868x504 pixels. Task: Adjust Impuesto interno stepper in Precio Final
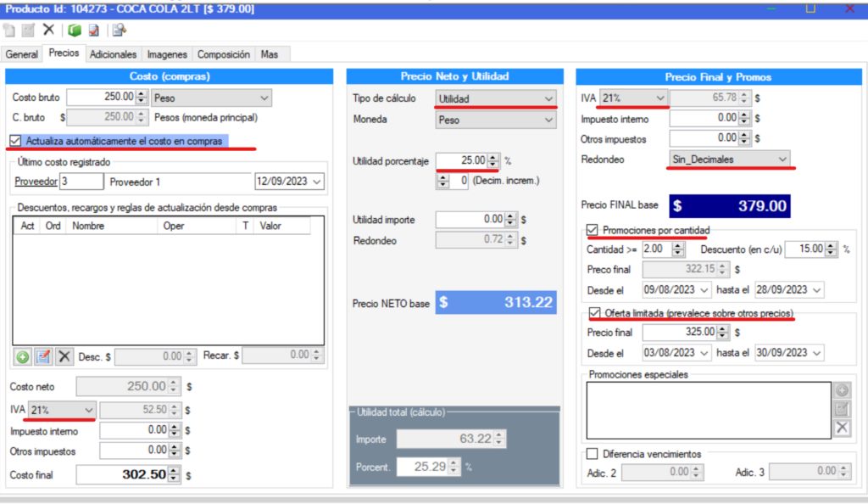pyautogui.click(x=744, y=118)
